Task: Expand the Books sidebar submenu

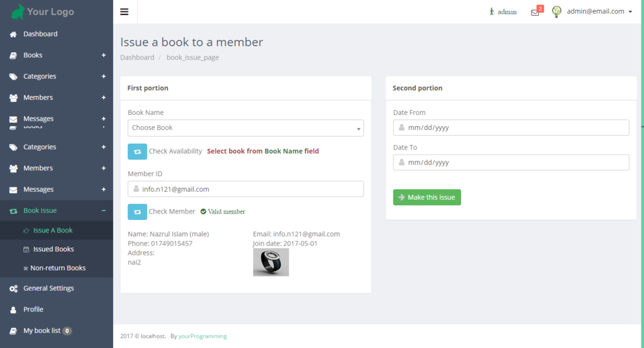Action: click(104, 55)
